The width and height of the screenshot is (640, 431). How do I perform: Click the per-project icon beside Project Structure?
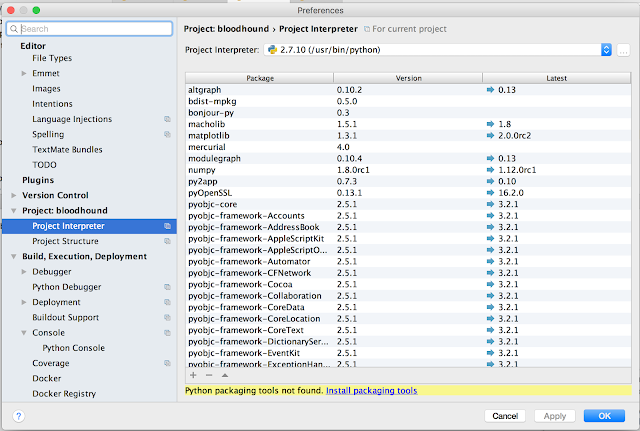tap(167, 241)
